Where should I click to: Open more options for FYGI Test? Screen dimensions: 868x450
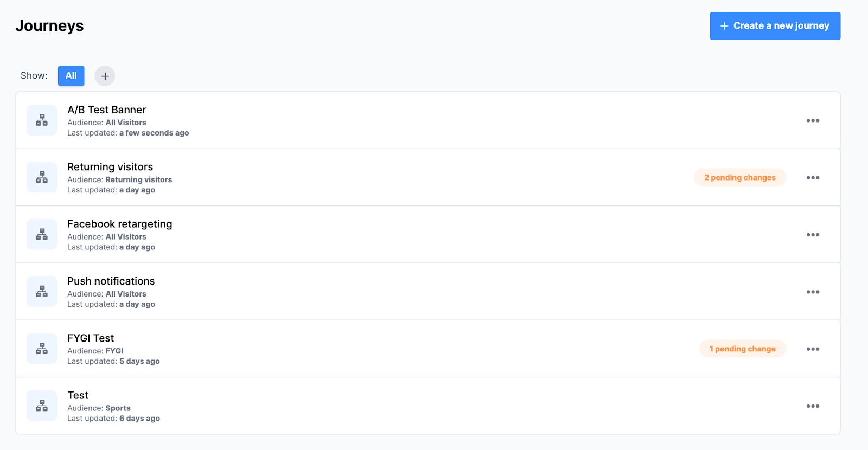tap(813, 349)
